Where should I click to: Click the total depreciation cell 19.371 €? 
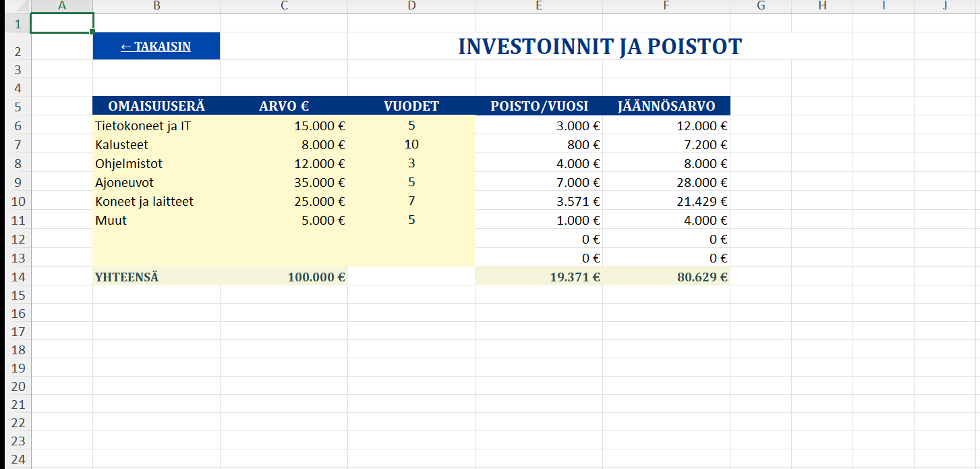(x=539, y=277)
